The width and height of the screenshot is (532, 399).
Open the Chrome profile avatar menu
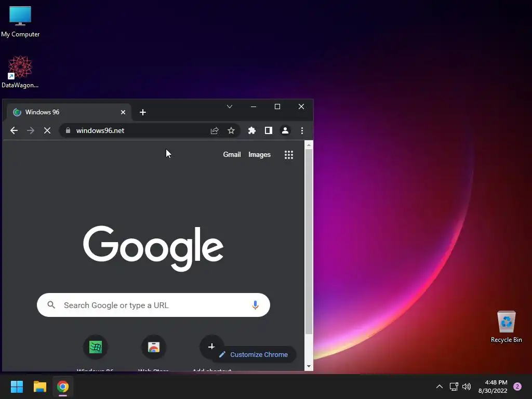pyautogui.click(x=285, y=130)
